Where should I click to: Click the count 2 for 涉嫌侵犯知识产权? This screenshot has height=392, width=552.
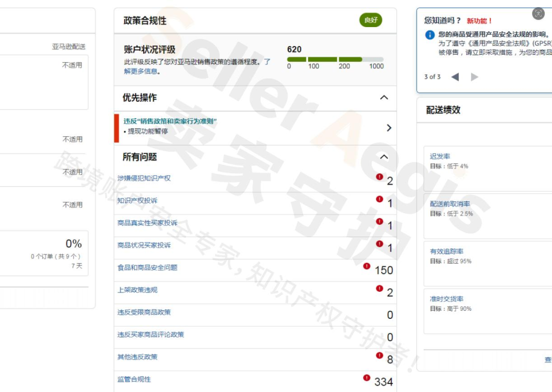pyautogui.click(x=389, y=181)
